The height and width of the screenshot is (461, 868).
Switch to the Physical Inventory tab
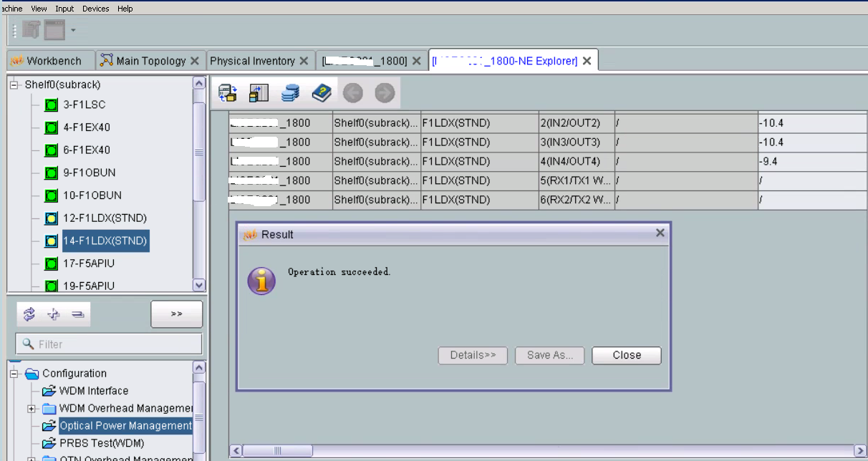click(x=252, y=61)
